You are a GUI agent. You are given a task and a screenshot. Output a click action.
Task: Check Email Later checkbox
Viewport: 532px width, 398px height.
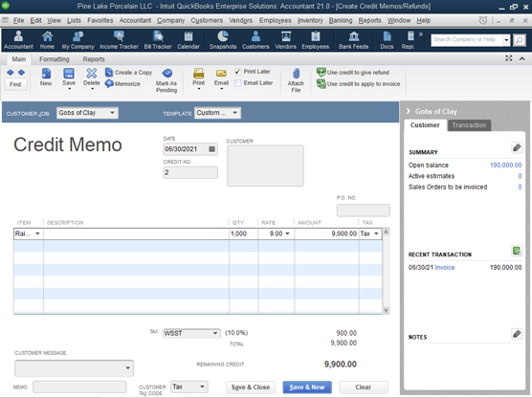238,83
